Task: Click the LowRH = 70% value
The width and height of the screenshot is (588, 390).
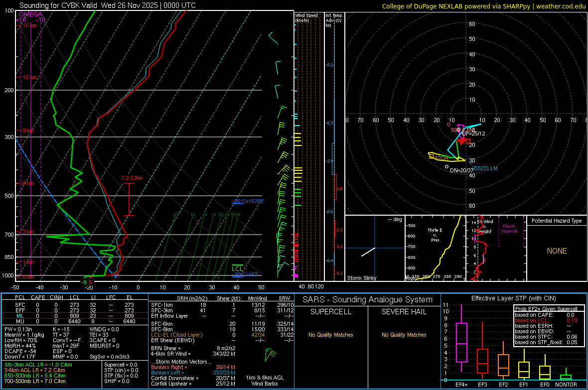Action: [x=21, y=341]
